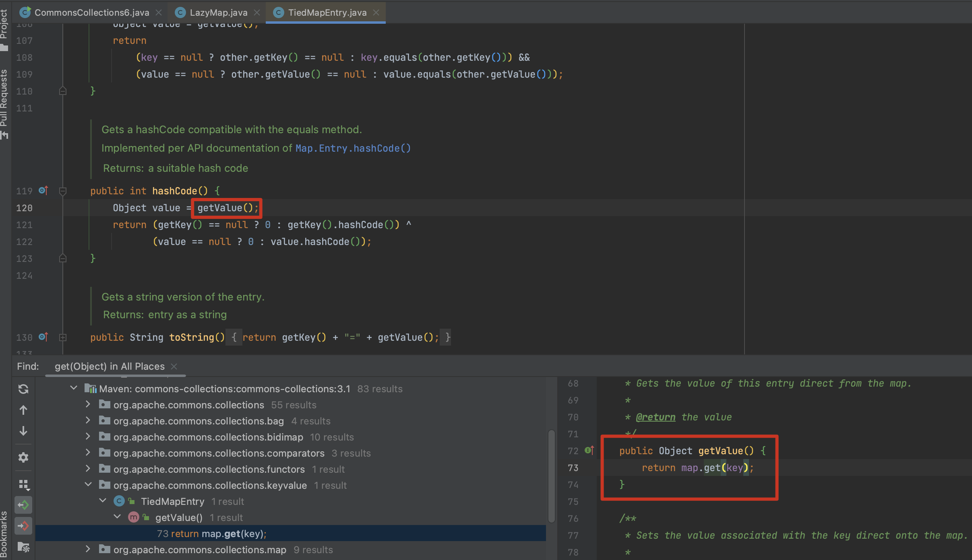Collapse the Maven commons-collections:3.1 node

coord(74,388)
